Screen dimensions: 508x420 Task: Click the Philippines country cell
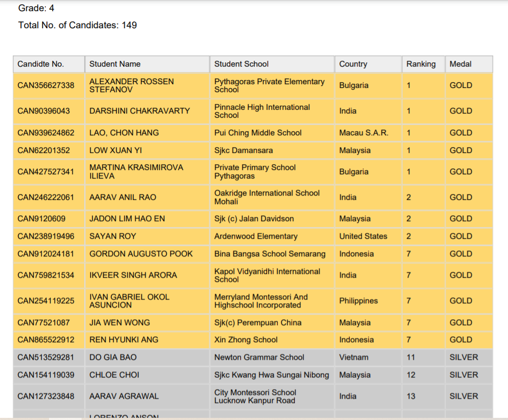tap(358, 301)
